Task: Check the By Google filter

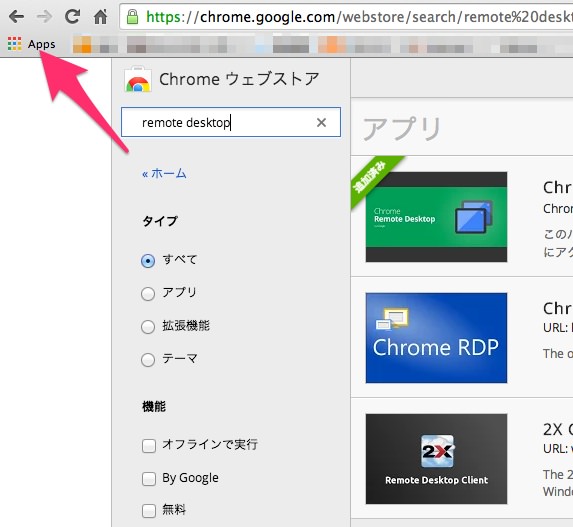Action: tap(149, 478)
